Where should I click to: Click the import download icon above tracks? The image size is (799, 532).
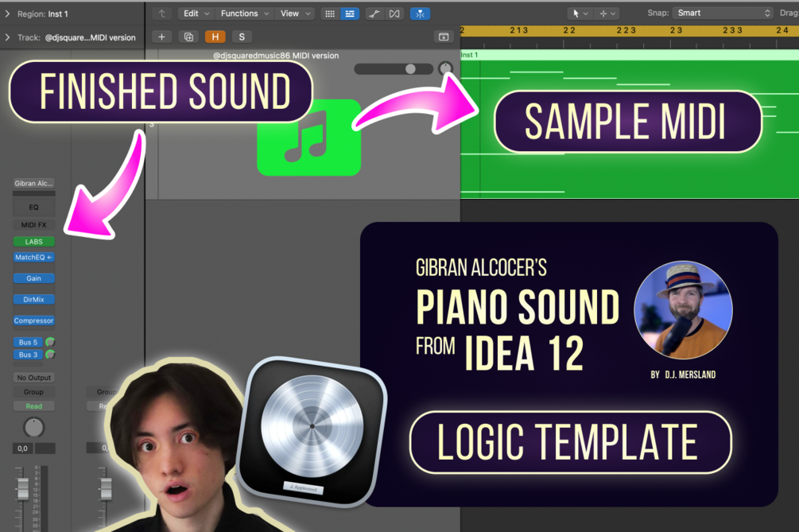coord(444,37)
